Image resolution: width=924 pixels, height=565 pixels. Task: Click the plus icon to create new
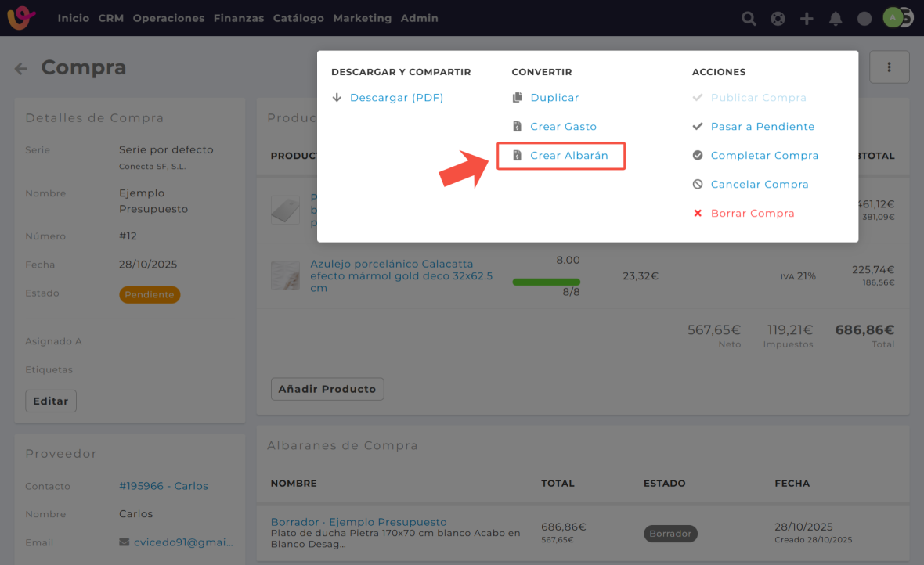click(x=807, y=18)
